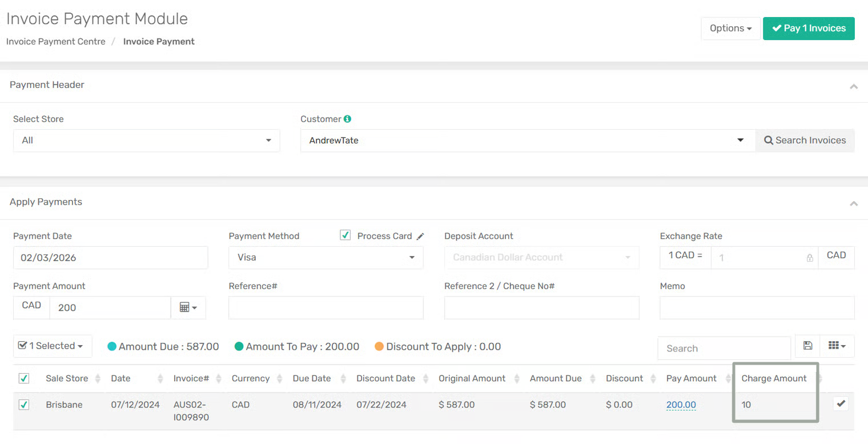Viewport: 868px width, 444px height.
Task: Open the Select Store dropdown
Action: pyautogui.click(x=146, y=141)
